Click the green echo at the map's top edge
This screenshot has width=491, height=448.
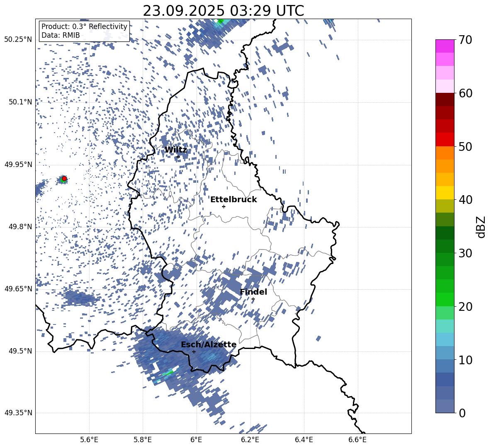click(x=220, y=21)
